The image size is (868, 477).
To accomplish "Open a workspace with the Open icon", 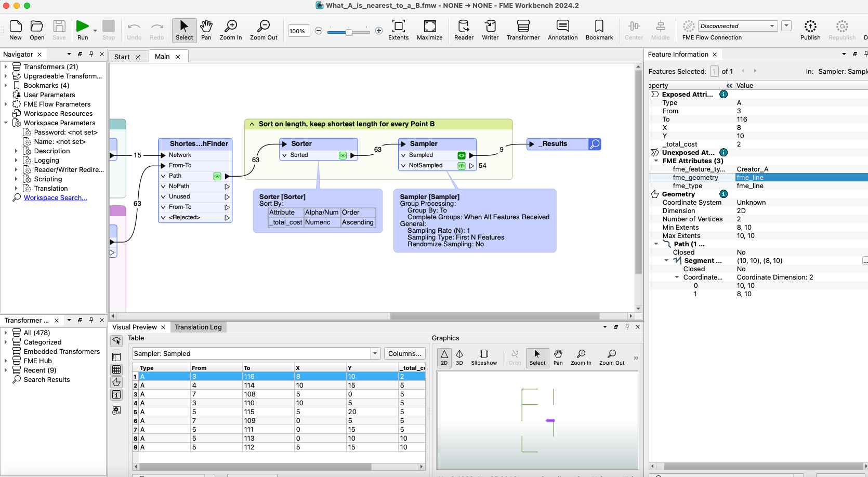I will (37, 30).
